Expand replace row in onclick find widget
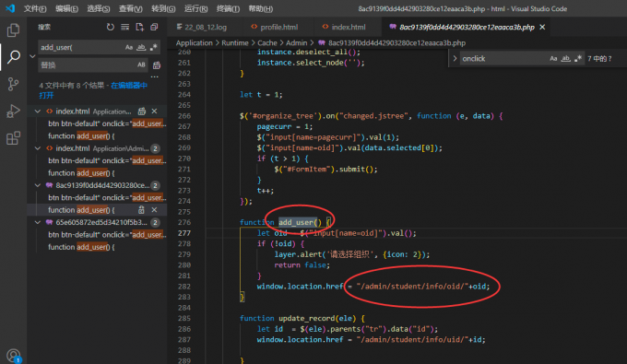The image size is (627, 364). point(455,58)
